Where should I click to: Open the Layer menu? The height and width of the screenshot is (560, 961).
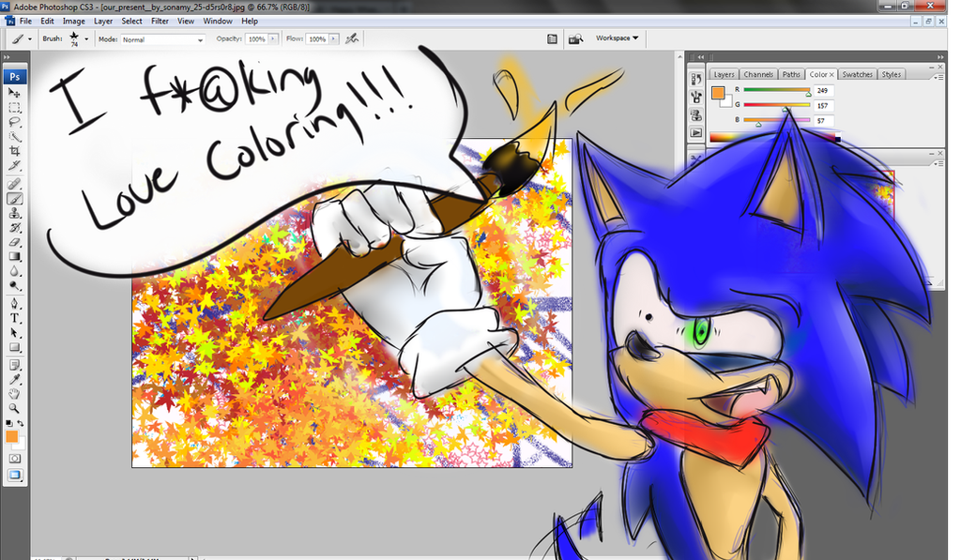[103, 21]
